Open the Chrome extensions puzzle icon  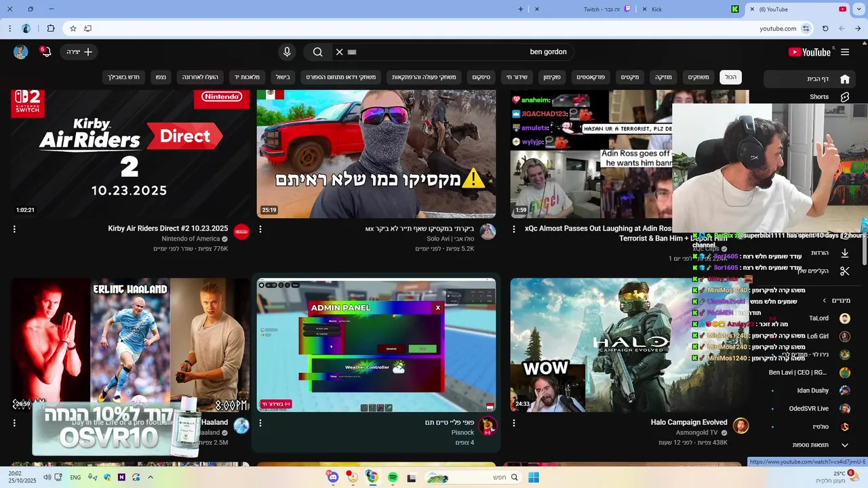(51, 28)
